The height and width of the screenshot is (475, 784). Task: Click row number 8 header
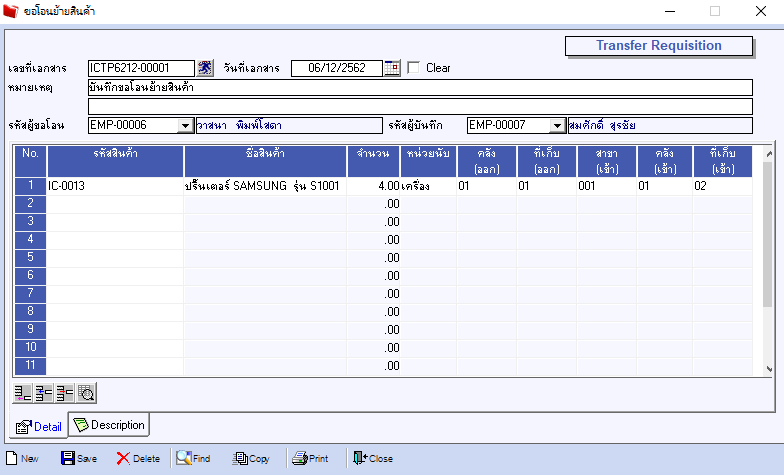point(30,312)
